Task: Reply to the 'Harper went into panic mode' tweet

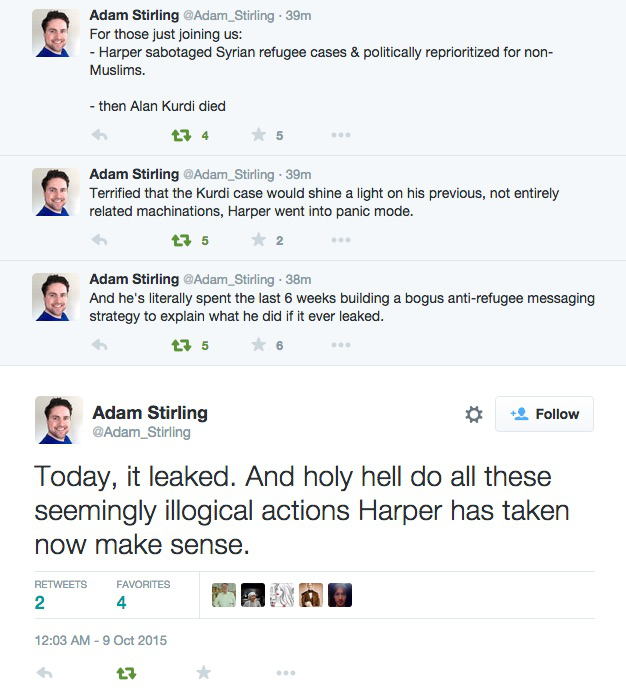Action: pyautogui.click(x=99, y=240)
